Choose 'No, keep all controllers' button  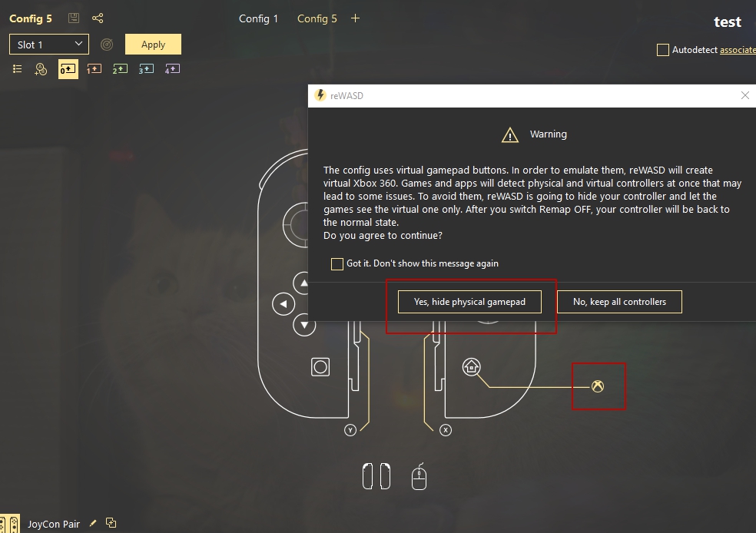coord(619,302)
